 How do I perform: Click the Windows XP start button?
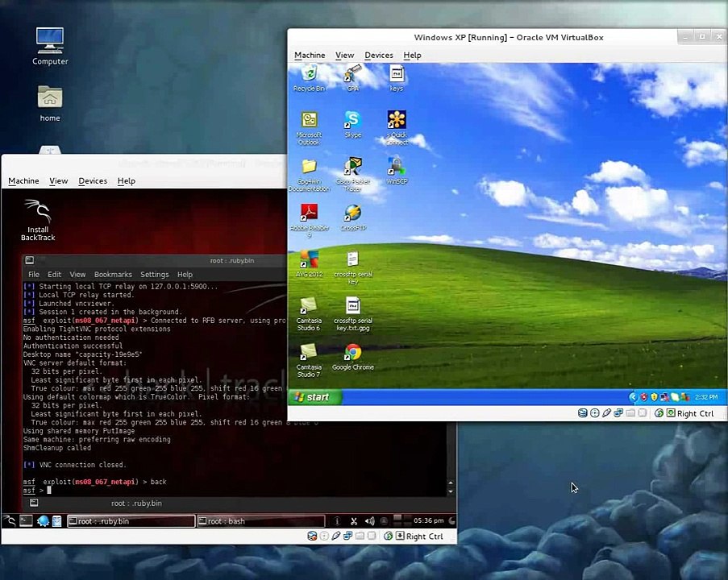pos(315,397)
